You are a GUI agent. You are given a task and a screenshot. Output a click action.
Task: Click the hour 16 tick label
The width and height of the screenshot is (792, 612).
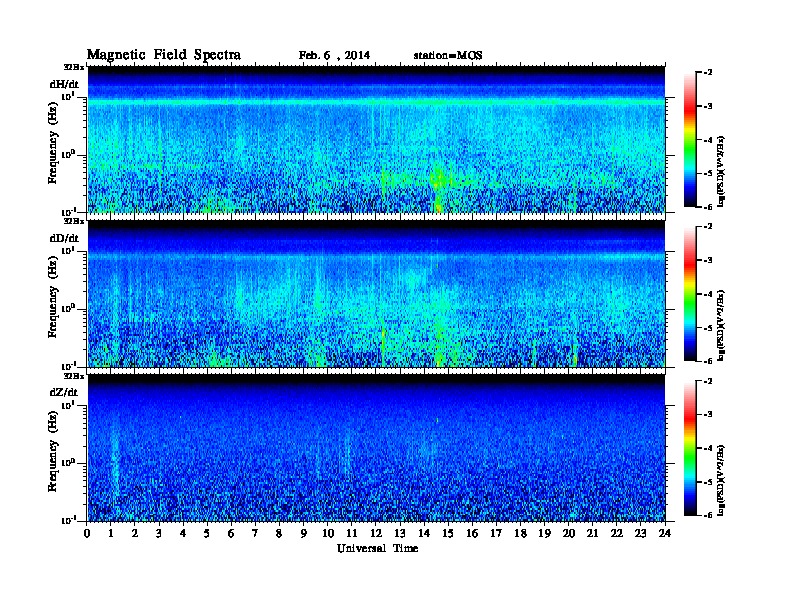(x=472, y=533)
